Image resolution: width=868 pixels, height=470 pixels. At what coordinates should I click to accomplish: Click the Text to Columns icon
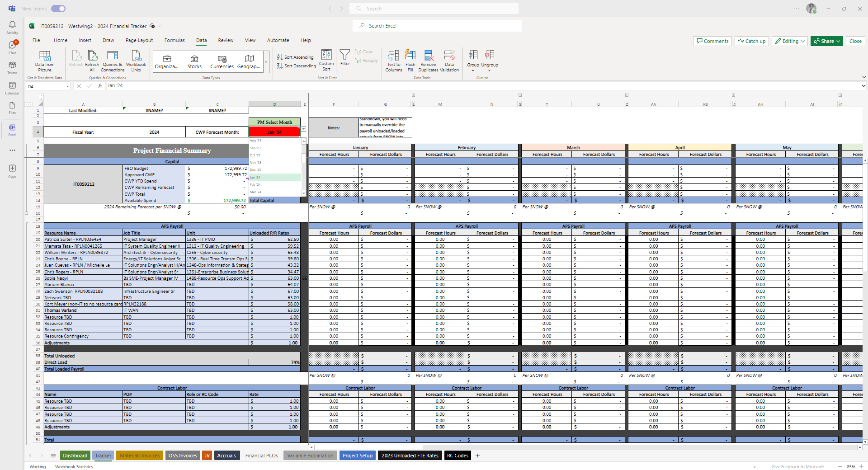[x=393, y=61]
